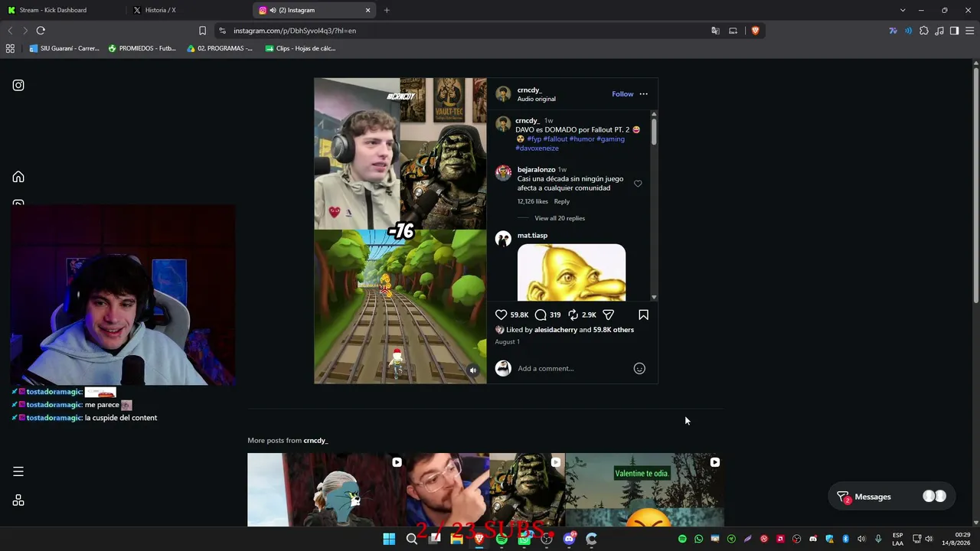Open Instagram Home from sidebar
The image size is (980, 551).
pyautogui.click(x=18, y=177)
